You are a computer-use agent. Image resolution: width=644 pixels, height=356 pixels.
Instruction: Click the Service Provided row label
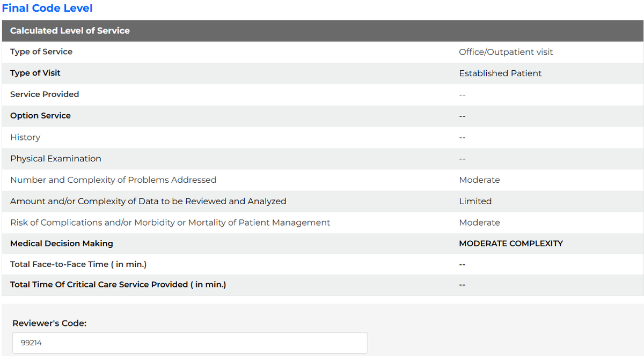[x=45, y=94]
